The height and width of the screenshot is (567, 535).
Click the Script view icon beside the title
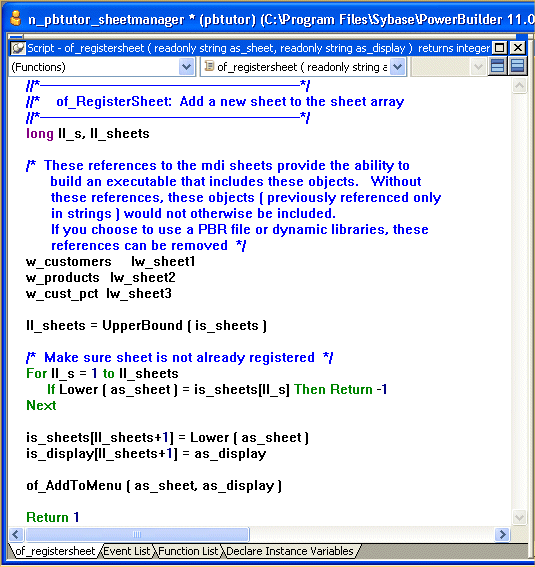pos(18,48)
